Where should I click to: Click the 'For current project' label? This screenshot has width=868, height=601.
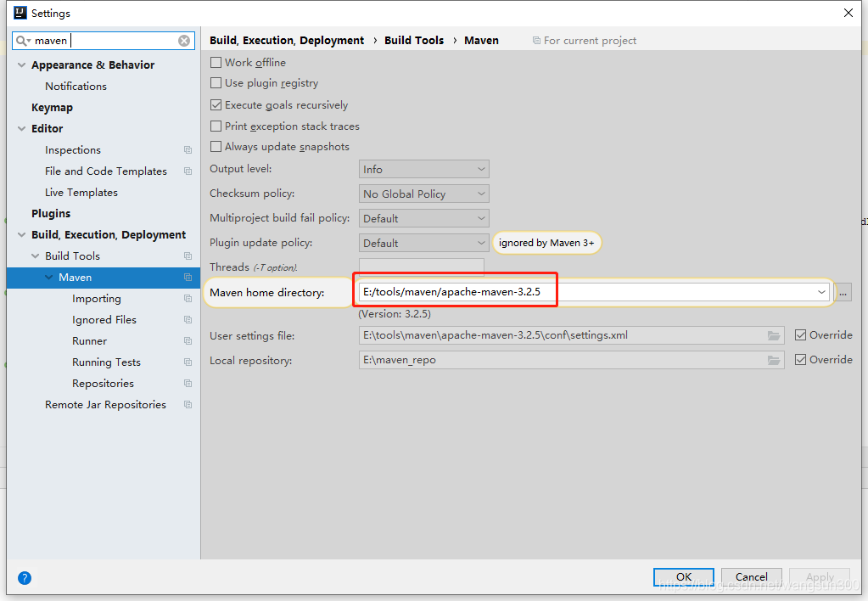click(x=590, y=41)
